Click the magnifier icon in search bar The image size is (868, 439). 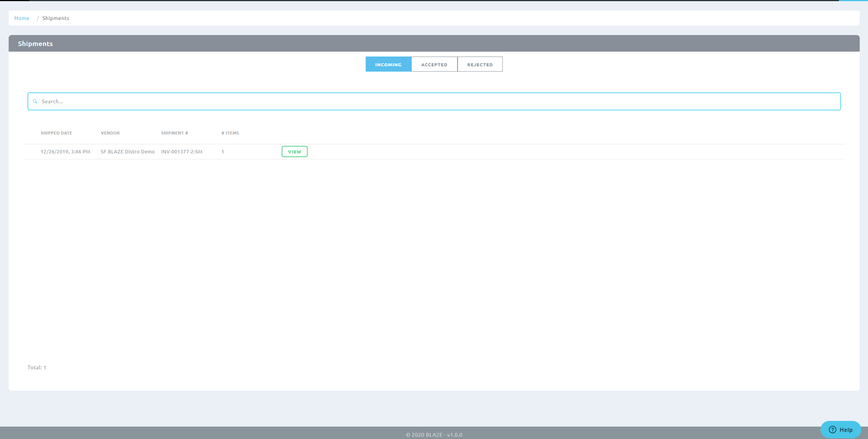[35, 102]
